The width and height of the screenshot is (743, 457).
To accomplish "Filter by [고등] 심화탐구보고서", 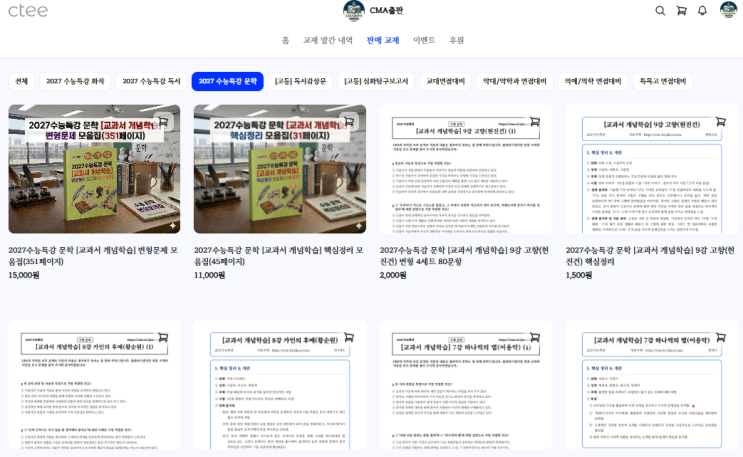I will click(376, 82).
